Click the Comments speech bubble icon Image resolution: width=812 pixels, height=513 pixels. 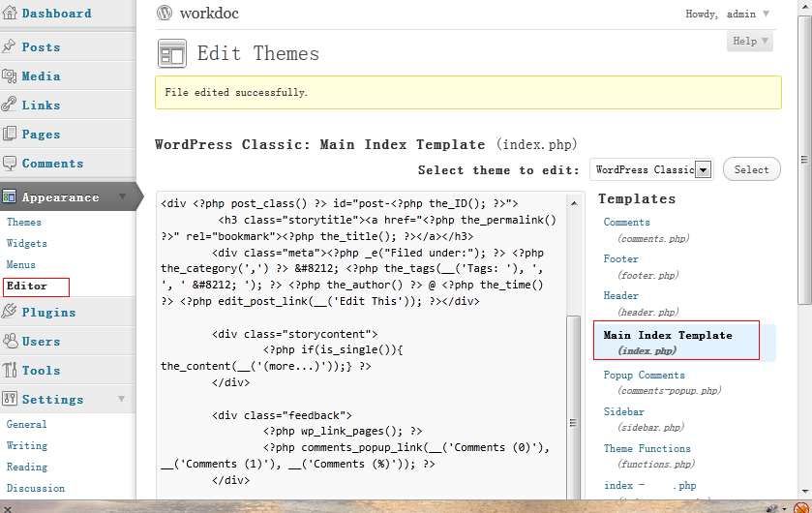[x=10, y=164]
